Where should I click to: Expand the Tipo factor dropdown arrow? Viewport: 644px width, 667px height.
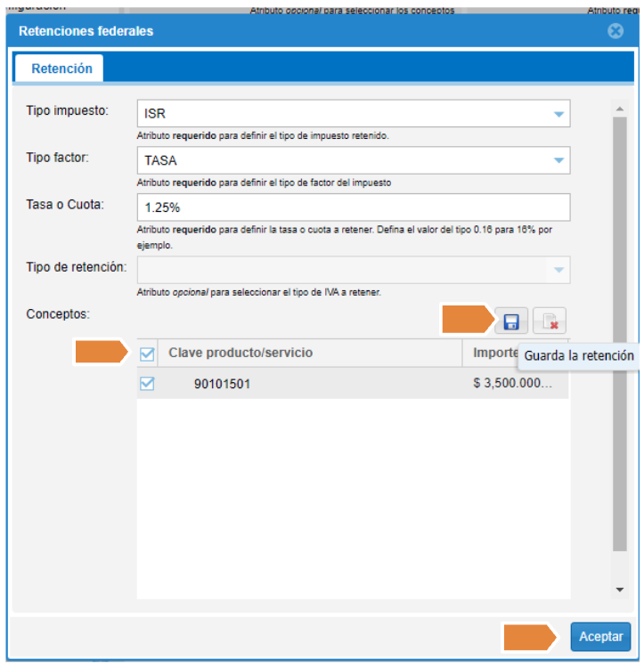coord(558,160)
